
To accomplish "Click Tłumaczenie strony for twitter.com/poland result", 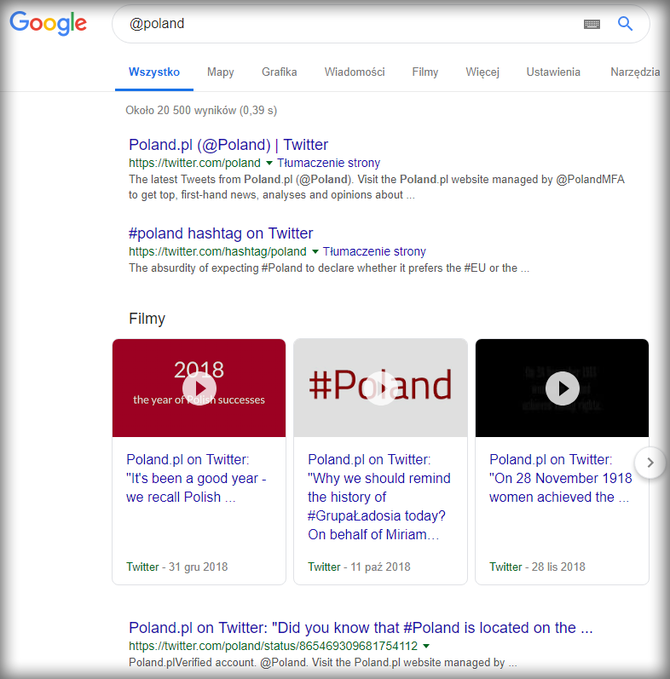I will coord(329,163).
